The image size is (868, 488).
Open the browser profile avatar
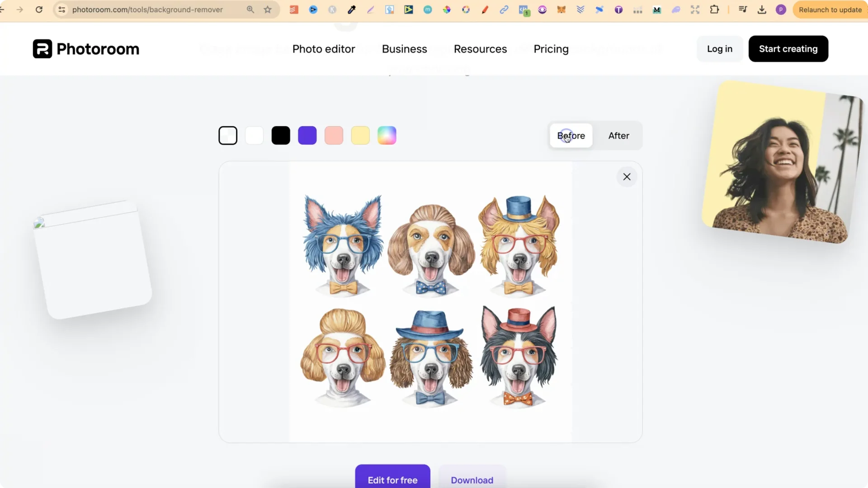point(781,9)
